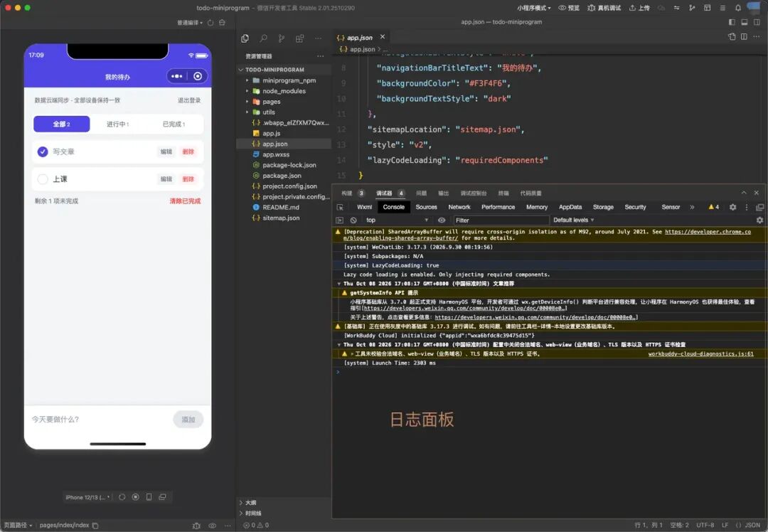Toggle the console sidebar panel icon
Screen dimensions: 768x532
[339, 220]
